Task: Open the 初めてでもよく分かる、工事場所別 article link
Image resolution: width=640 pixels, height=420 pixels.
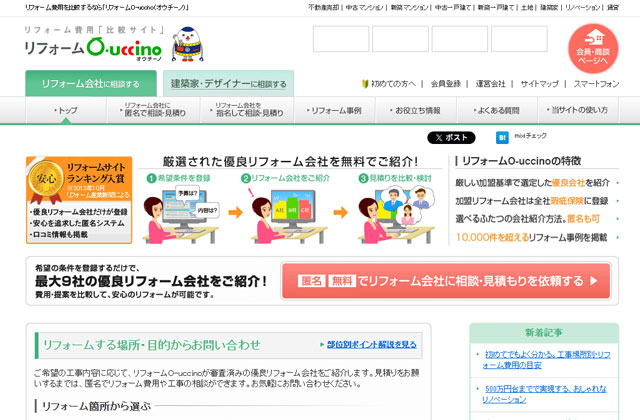Action: coord(547,360)
